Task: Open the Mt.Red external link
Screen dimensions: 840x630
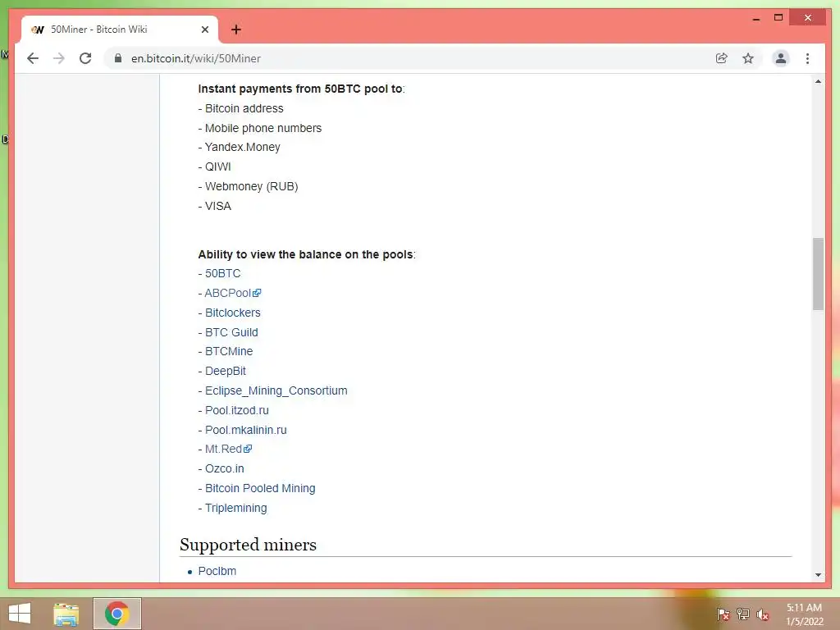Action: 228,449
